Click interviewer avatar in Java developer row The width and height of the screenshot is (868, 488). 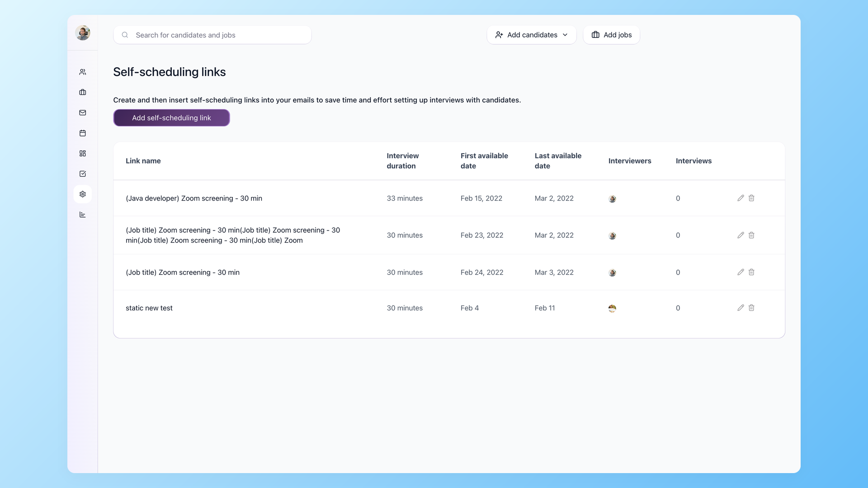pos(612,199)
